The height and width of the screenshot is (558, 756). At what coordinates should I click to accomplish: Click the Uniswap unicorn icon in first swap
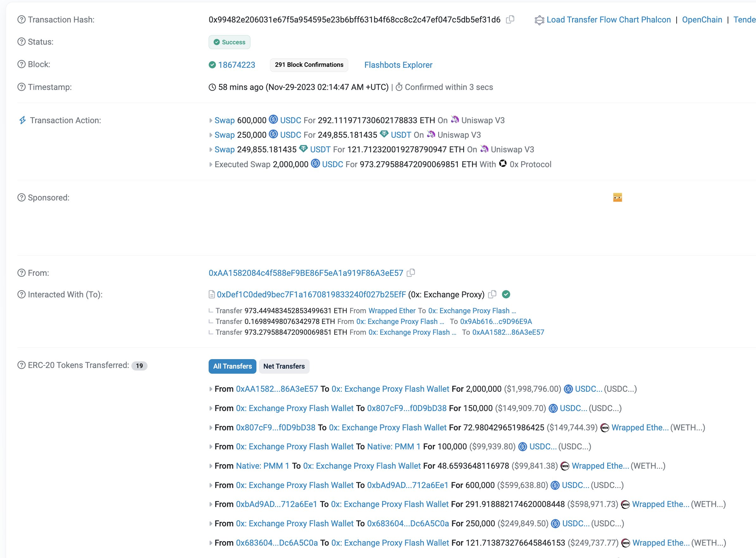click(x=455, y=119)
